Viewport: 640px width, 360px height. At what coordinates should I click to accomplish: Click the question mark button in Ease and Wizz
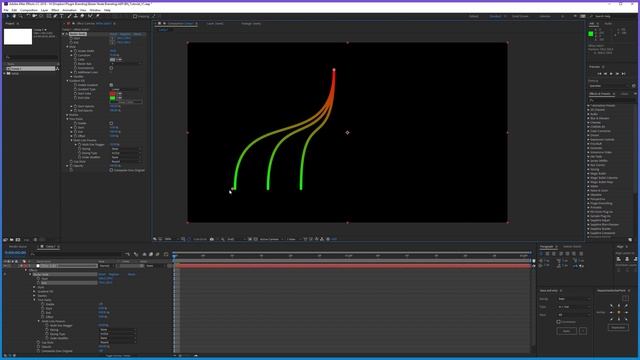point(583,331)
